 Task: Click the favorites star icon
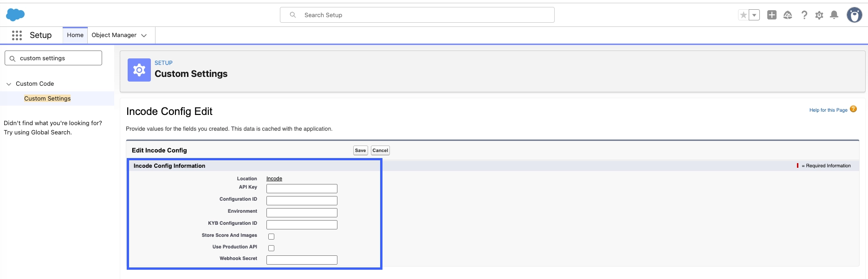point(744,15)
